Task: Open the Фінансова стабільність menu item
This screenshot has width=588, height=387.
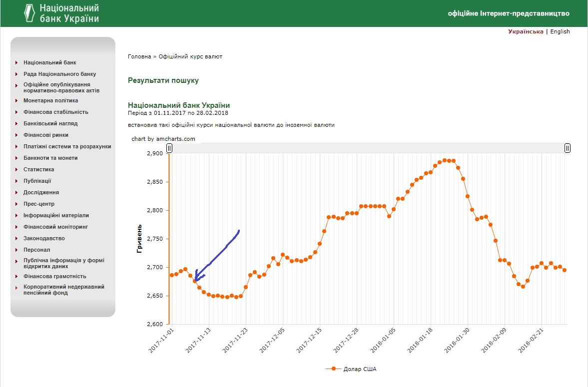Action: click(x=56, y=112)
